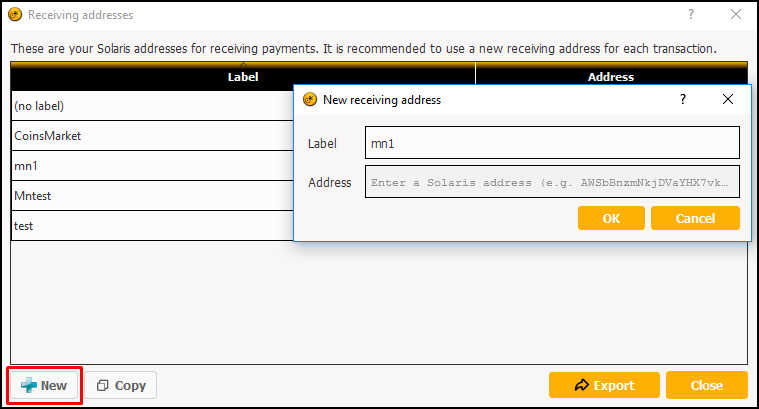Select the (no label) row
The width and height of the screenshot is (759, 409).
[152, 106]
